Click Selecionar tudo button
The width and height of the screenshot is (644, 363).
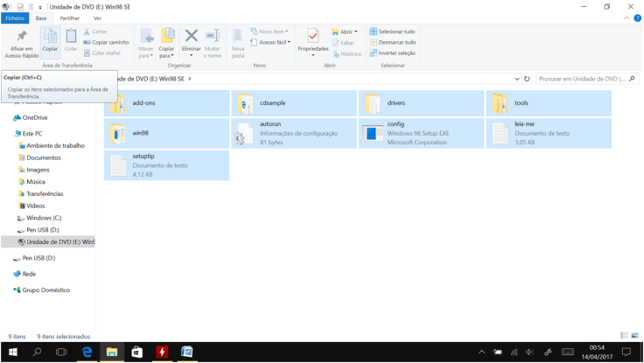point(393,31)
